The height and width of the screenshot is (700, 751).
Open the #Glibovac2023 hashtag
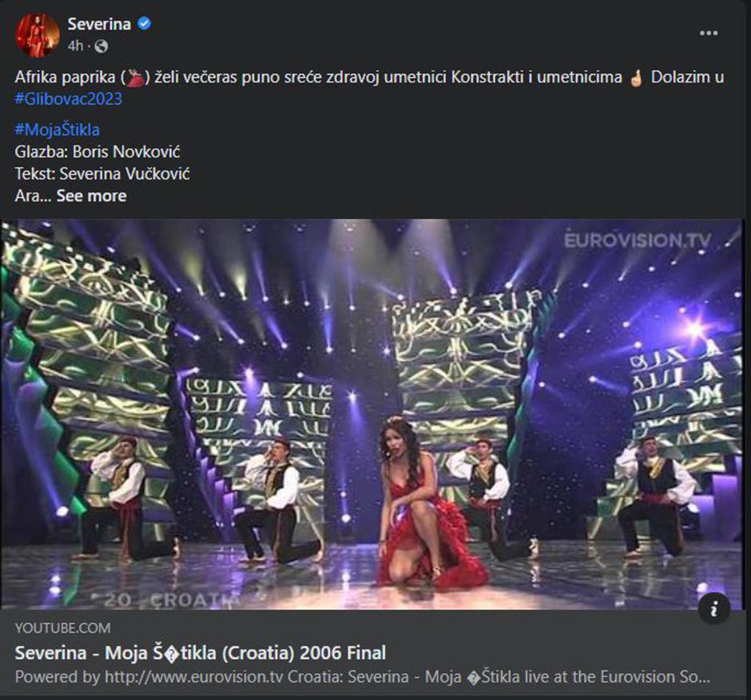69,99
